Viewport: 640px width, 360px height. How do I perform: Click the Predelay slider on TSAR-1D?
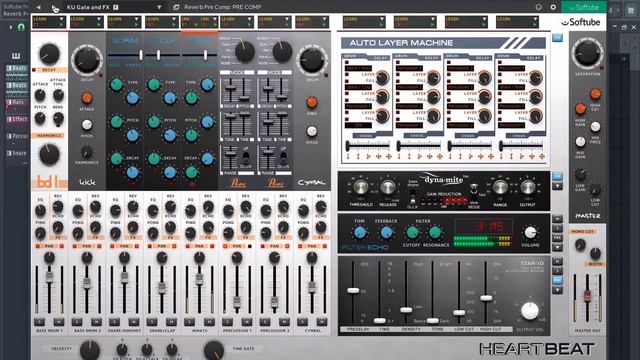pyautogui.click(x=353, y=291)
